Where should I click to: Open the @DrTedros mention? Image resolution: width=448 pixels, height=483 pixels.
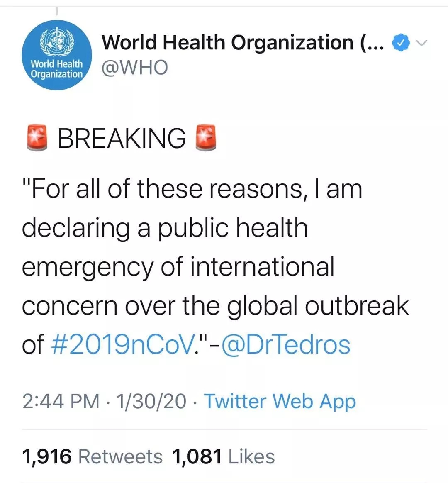tap(286, 345)
